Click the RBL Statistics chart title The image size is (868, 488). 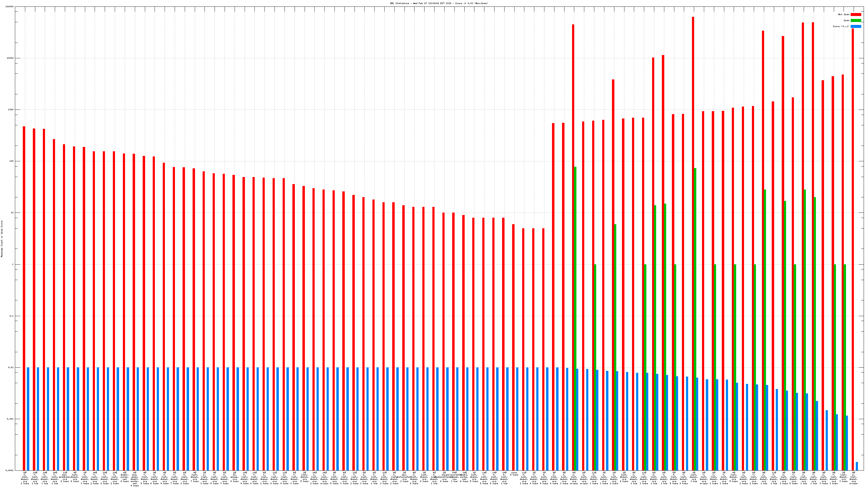439,3
